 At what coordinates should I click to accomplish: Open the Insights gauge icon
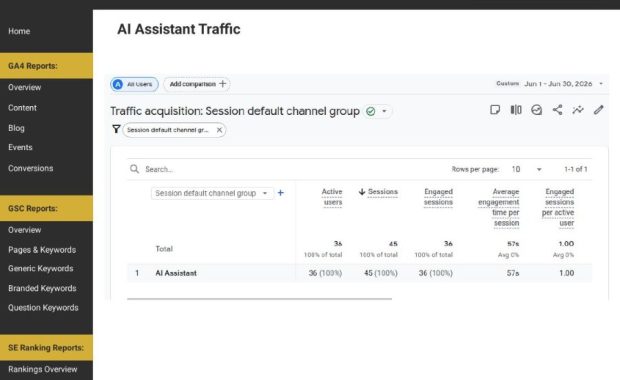[x=536, y=110]
